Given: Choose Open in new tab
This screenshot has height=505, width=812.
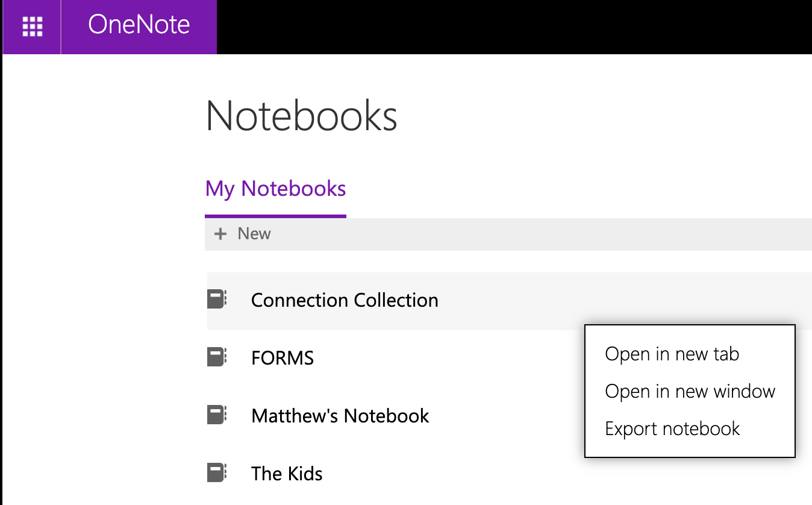Looking at the screenshot, I should pos(672,354).
